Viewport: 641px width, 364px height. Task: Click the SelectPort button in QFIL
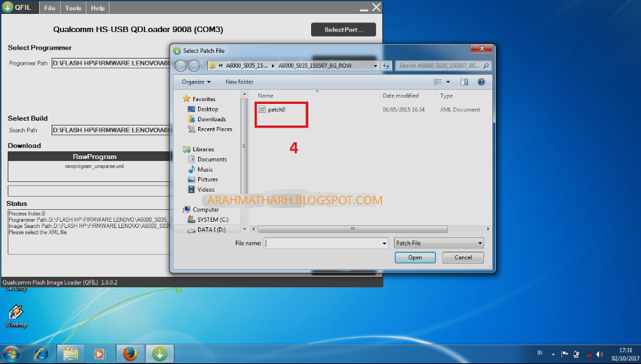tap(343, 29)
